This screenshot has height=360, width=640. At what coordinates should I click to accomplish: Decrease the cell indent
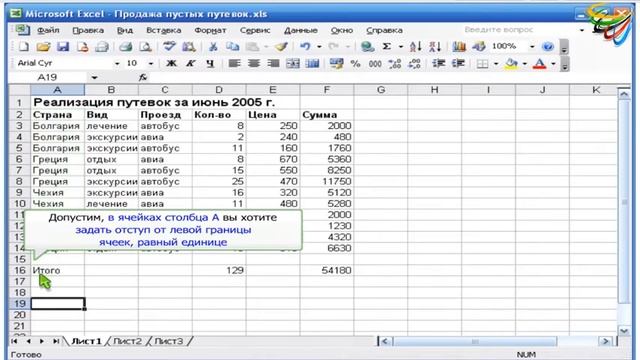pos(439,64)
